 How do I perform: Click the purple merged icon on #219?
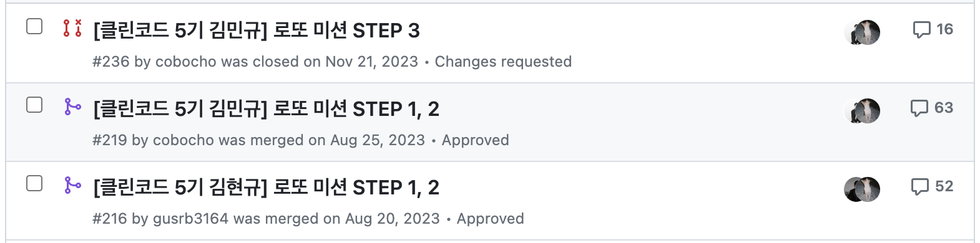coord(72,107)
